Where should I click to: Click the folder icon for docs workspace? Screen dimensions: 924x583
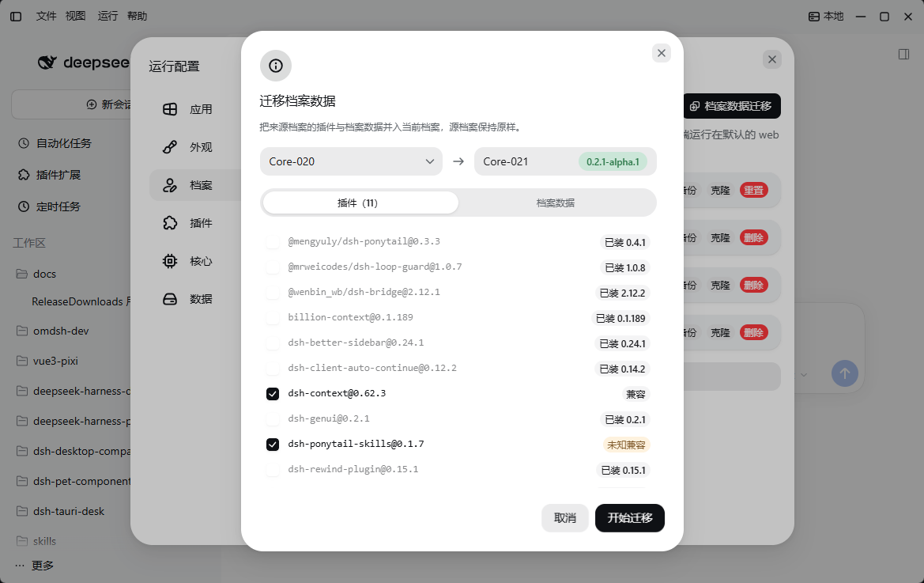point(22,274)
